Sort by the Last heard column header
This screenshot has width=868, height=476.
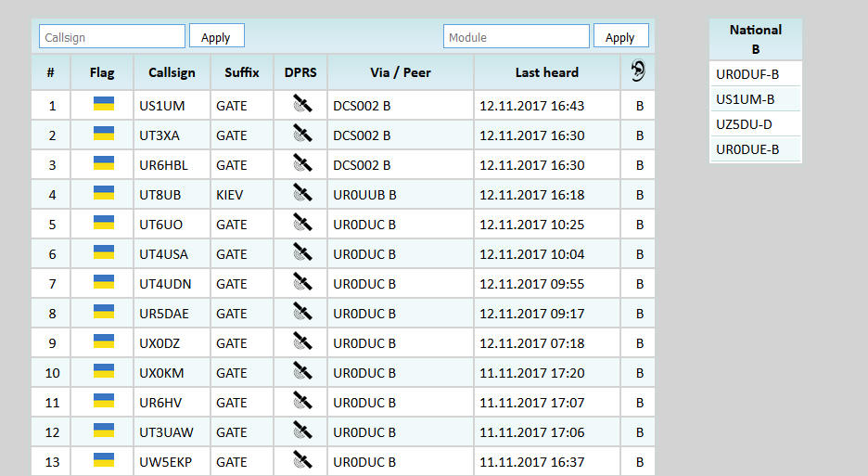click(x=546, y=72)
